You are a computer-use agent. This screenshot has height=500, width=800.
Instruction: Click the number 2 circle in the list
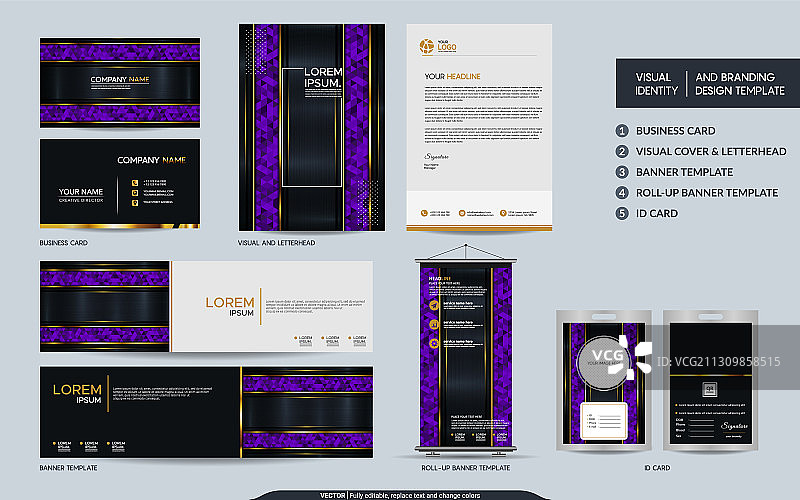[622, 151]
